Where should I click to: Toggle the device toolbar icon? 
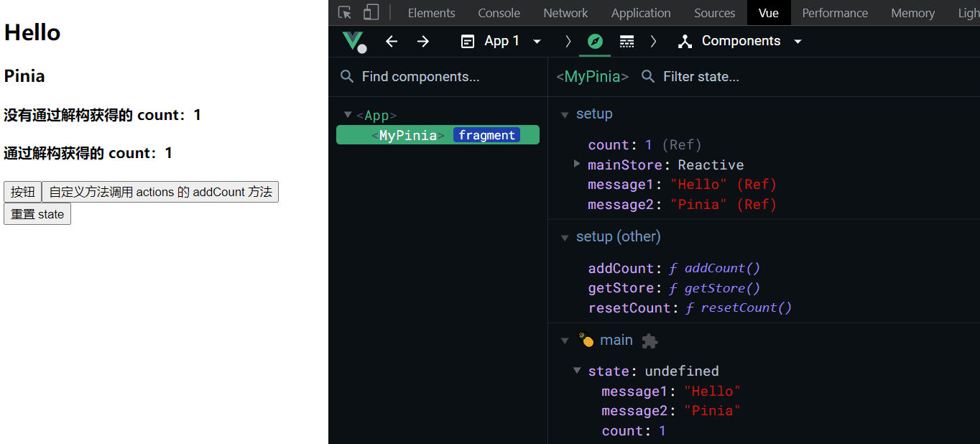(x=371, y=13)
